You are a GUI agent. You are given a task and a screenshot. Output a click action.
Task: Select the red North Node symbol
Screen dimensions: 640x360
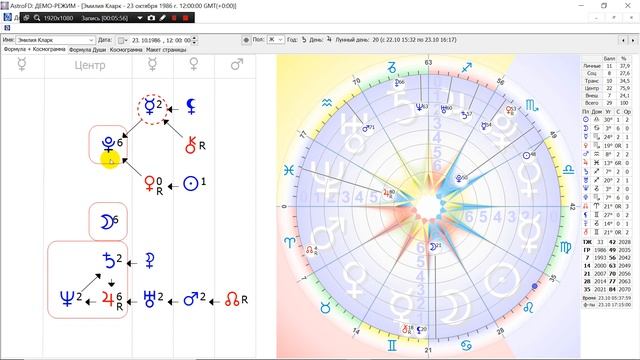232,299
